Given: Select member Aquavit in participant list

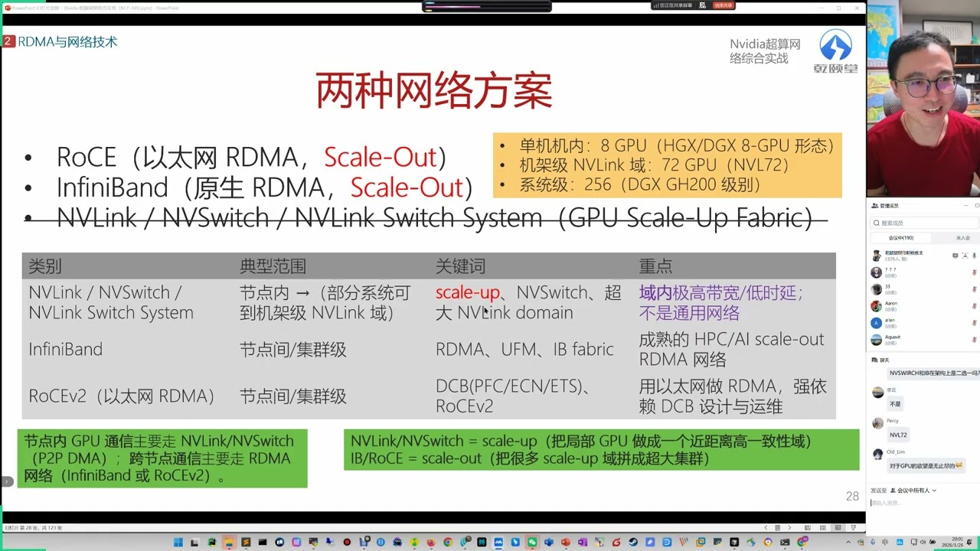Looking at the screenshot, I should coord(923,340).
